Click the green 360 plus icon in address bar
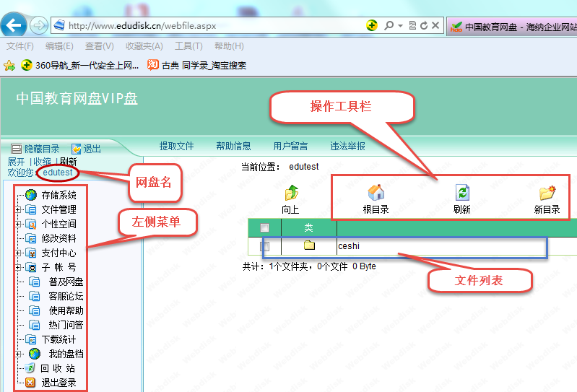 pos(372,25)
